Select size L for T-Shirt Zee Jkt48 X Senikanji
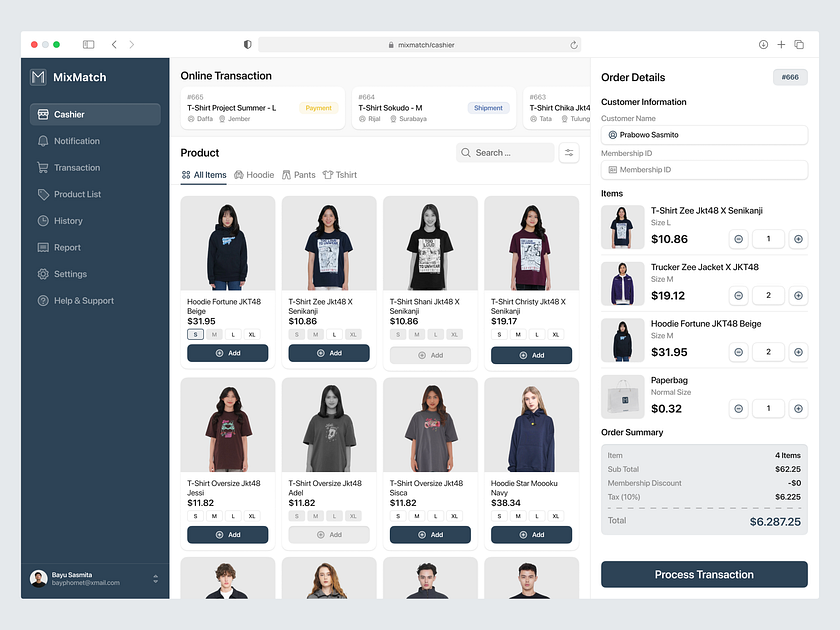Viewport: 840px width, 630px height. pos(334,335)
